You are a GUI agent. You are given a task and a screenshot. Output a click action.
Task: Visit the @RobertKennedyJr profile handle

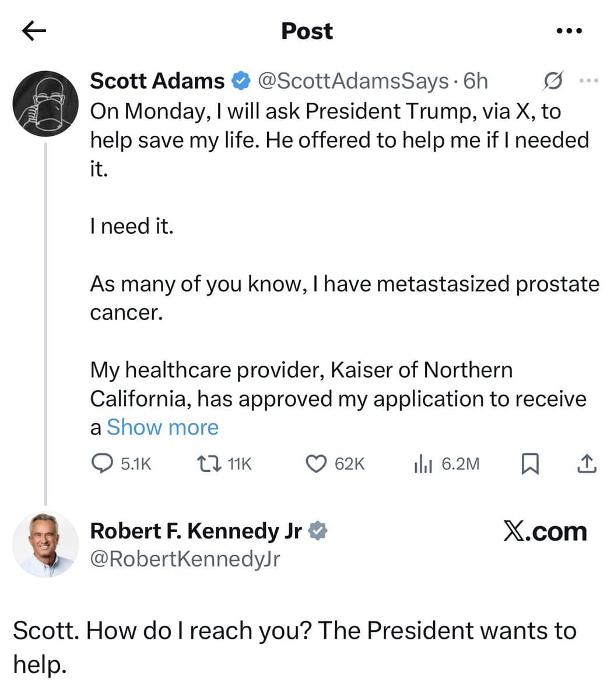pyautogui.click(x=185, y=559)
